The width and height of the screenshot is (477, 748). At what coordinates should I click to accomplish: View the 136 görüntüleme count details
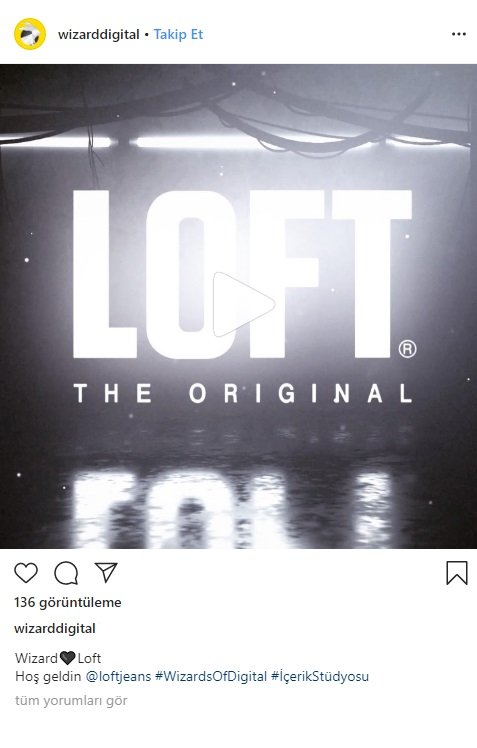68,603
